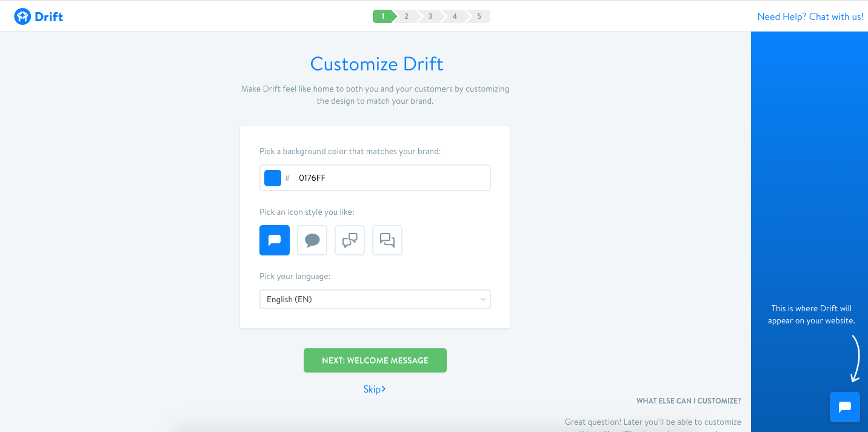Select the overlapping square bubbles icon style
Screen dimensions: 868x432
pyautogui.click(x=387, y=240)
